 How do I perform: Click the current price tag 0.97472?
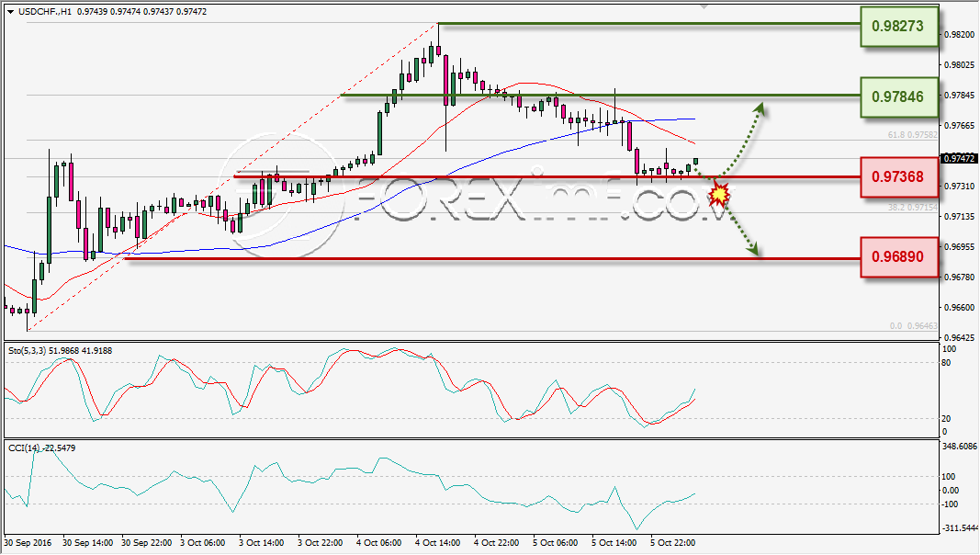point(958,159)
